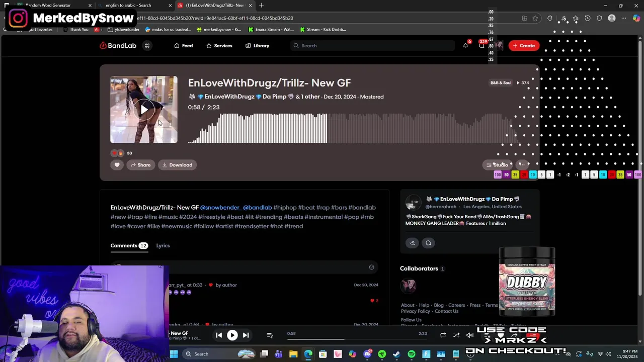
Task: Open the Library page
Action: pos(258,45)
